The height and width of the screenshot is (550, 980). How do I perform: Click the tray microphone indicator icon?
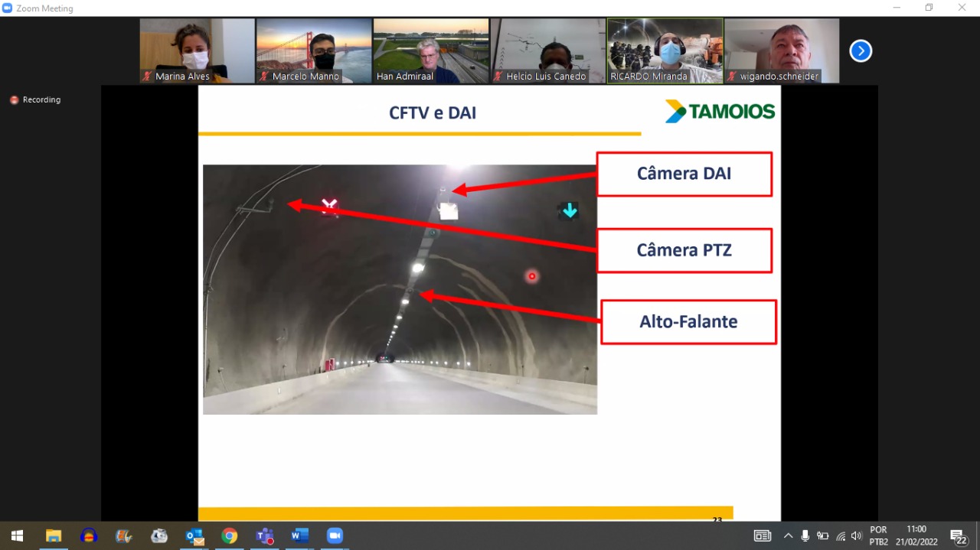coord(805,535)
